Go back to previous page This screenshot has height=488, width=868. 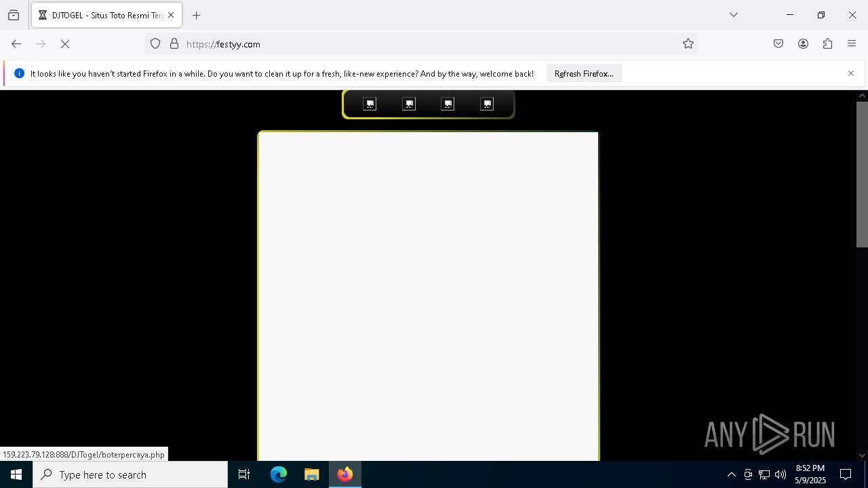[x=16, y=44]
